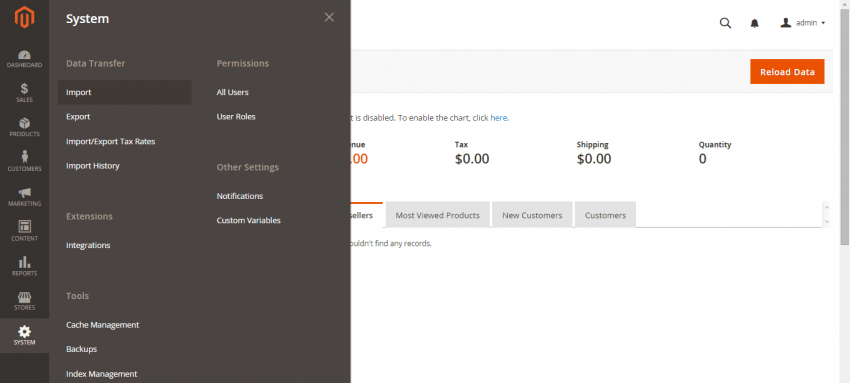The height and width of the screenshot is (383, 850).
Task: Click the 'here' link to enable chart
Action: [499, 118]
